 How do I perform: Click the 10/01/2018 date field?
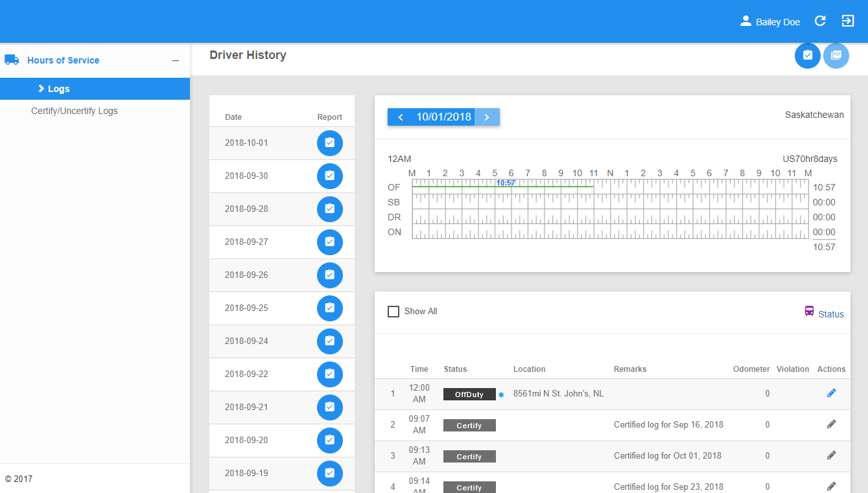click(444, 117)
